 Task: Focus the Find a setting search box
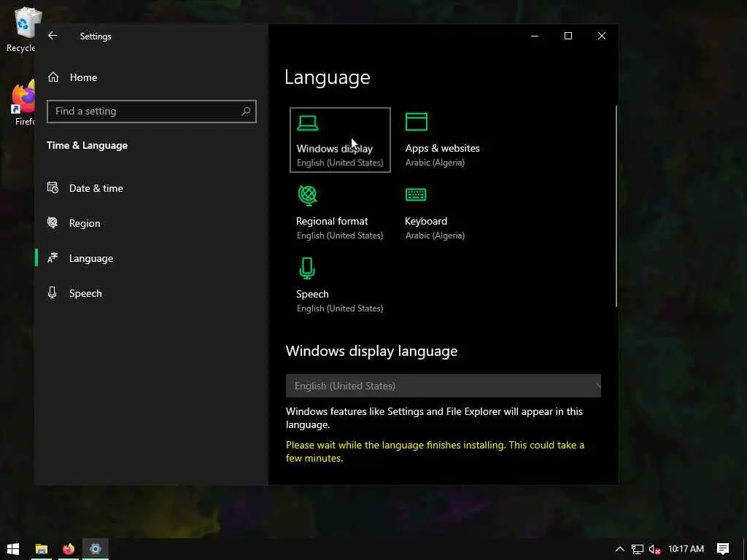[x=152, y=112]
